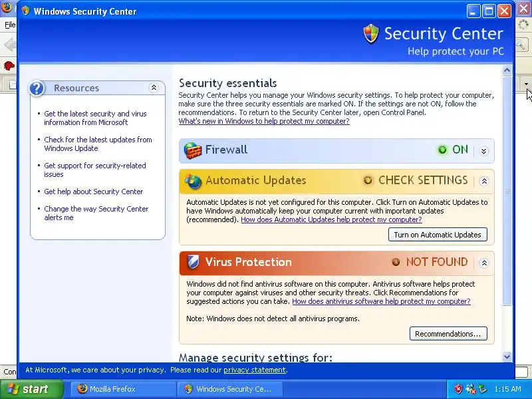Click the scrollbar up arrow
This screenshot has height=399, width=532.
507,70
